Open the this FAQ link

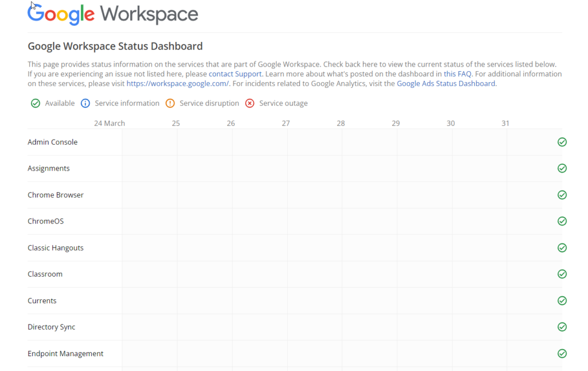tap(458, 74)
